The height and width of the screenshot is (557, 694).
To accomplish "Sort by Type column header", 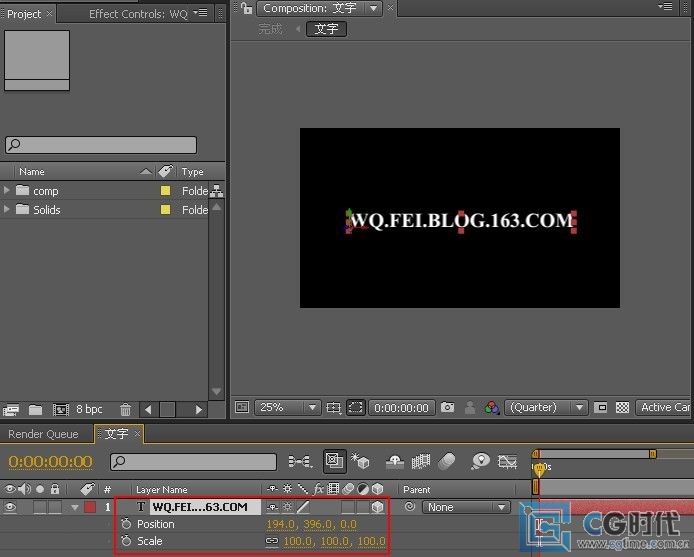I will pos(193,171).
